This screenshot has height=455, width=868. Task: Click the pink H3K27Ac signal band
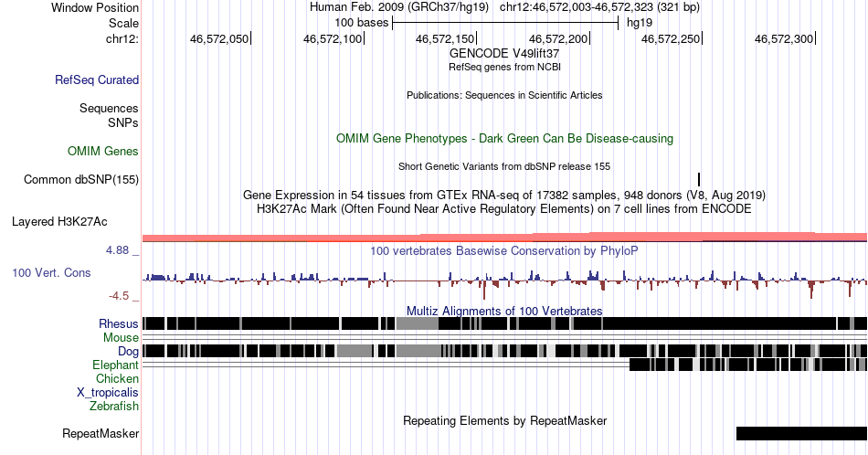pyautogui.click(x=504, y=238)
